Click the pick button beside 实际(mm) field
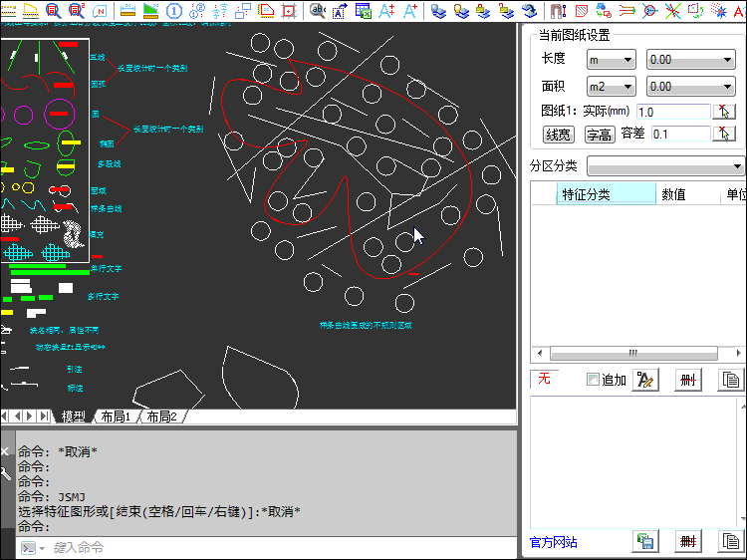The height and width of the screenshot is (560, 747). coord(726,112)
